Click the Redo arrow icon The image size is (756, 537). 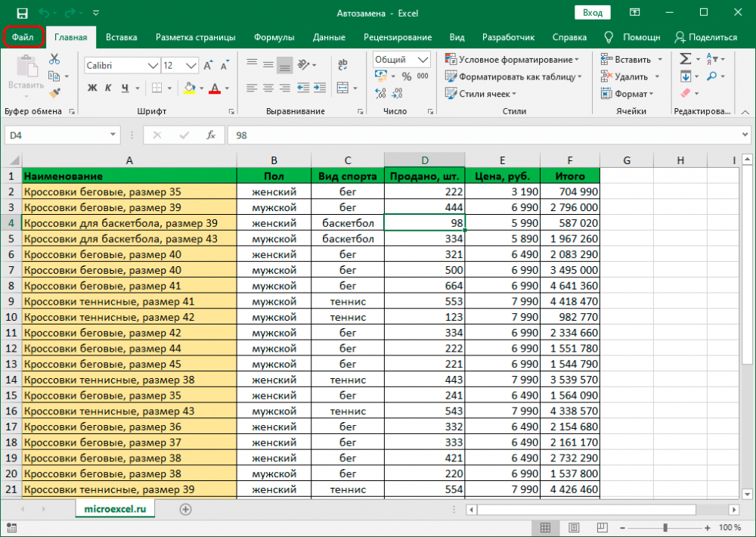(x=70, y=13)
